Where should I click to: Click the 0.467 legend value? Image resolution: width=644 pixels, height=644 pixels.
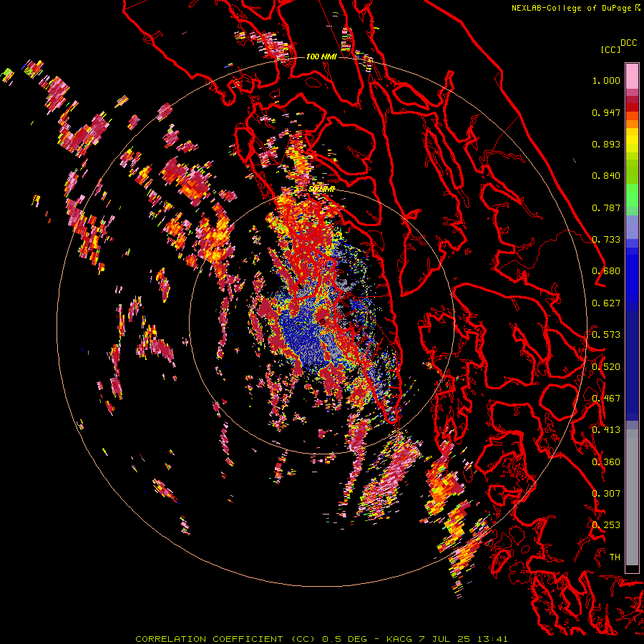606,399
